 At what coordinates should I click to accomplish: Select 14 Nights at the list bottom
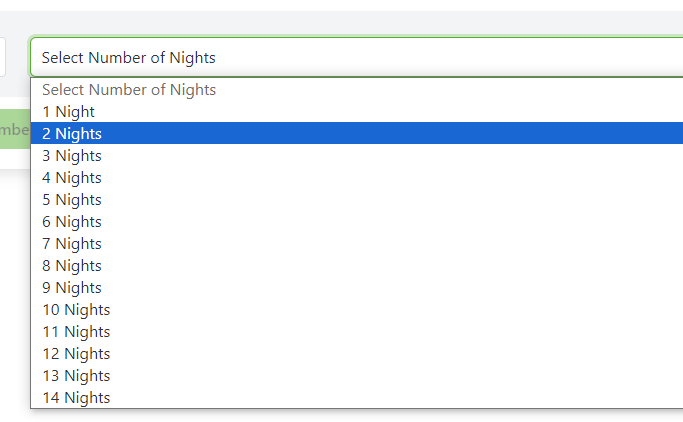coord(76,398)
